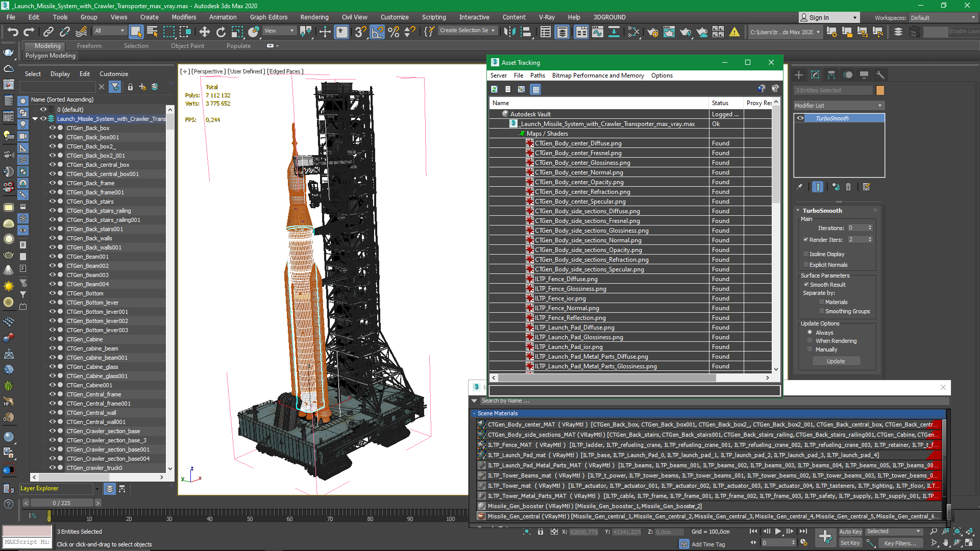Switch Asset Tracking to table view
980x551 pixels.
tap(535, 89)
